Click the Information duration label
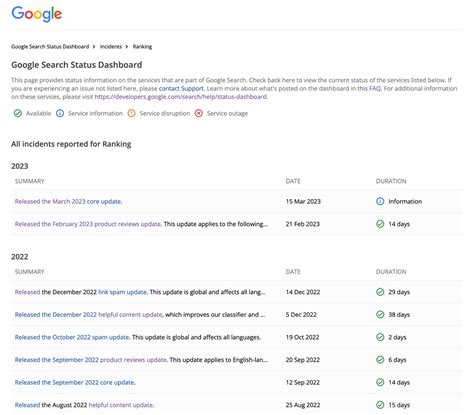The width and height of the screenshot is (474, 415). click(405, 201)
